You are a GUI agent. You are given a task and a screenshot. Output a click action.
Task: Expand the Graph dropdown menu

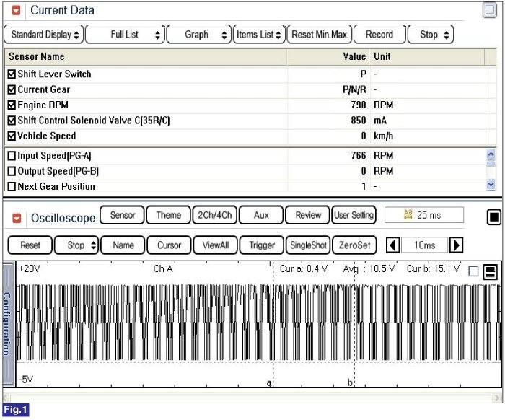click(x=198, y=35)
